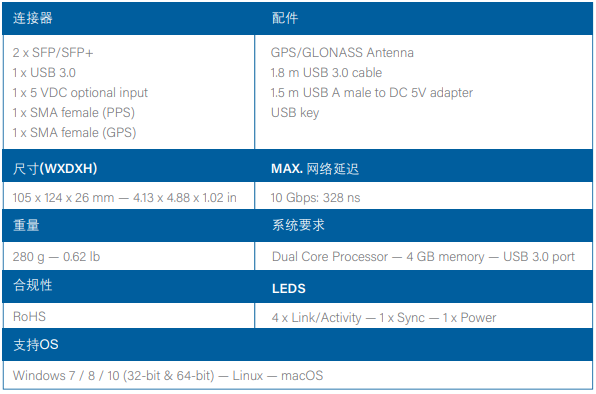Click the 1 x SMA female (GPS) entry
Viewport: 596px width, 394px height.
click(x=74, y=133)
